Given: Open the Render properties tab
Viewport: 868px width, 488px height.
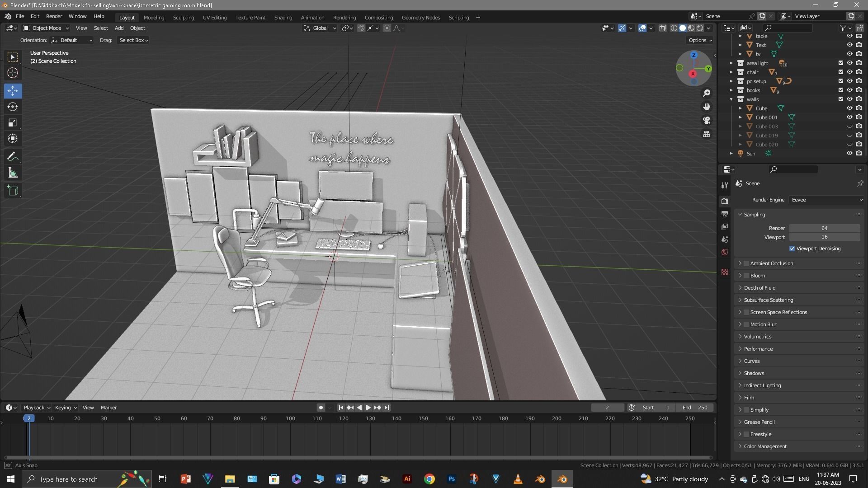Looking at the screenshot, I should point(725,201).
